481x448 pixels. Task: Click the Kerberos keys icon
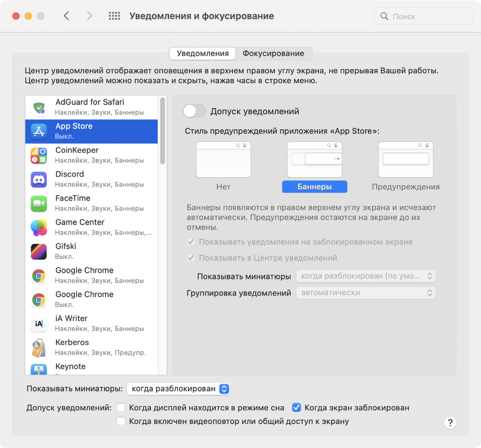[39, 348]
